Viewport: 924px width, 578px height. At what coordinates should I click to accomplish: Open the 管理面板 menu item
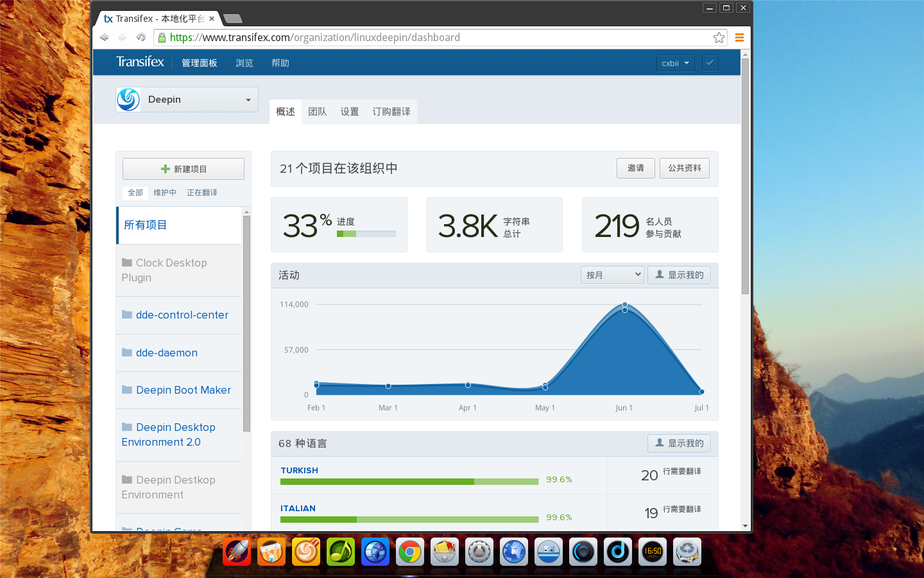(x=200, y=63)
